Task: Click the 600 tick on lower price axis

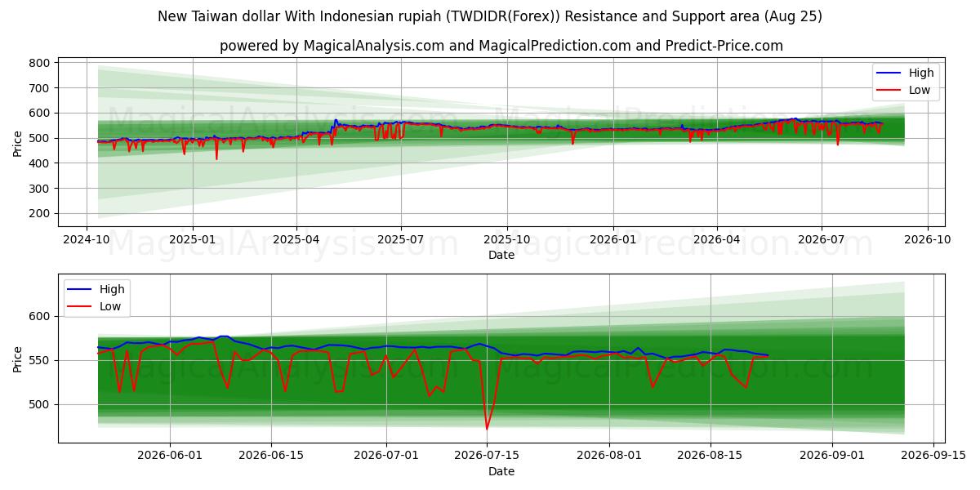Action: point(39,316)
